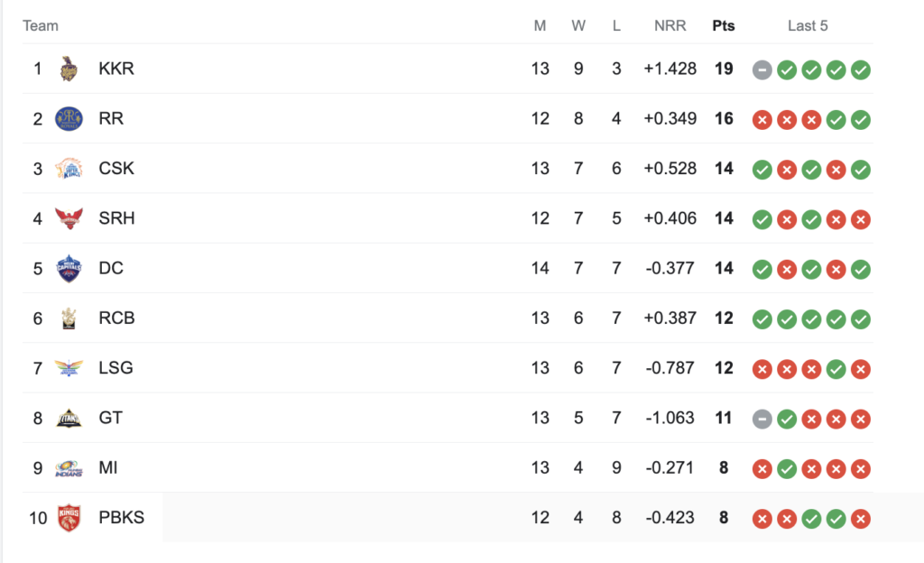The width and height of the screenshot is (924, 563).
Task: Click the Delhi Capitals team logo
Action: [69, 269]
